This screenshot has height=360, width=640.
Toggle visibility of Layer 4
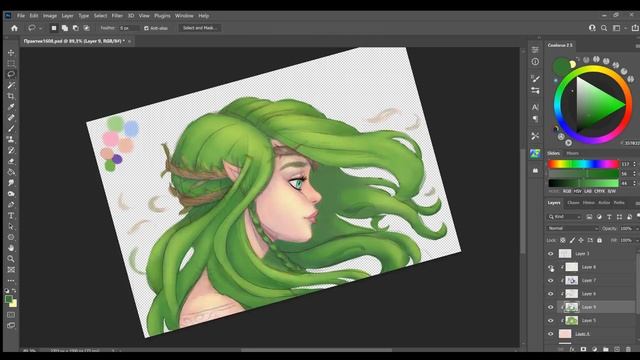click(551, 334)
